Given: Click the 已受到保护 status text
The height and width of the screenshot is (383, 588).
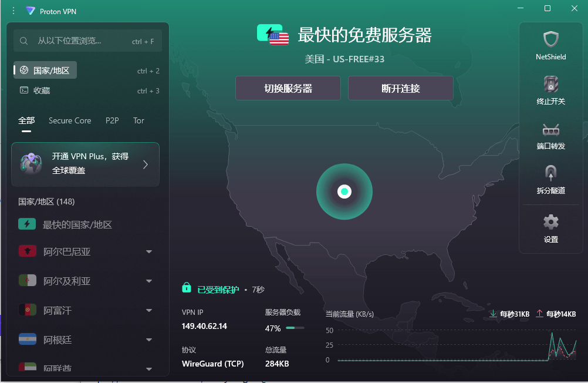Looking at the screenshot, I should 218,290.
